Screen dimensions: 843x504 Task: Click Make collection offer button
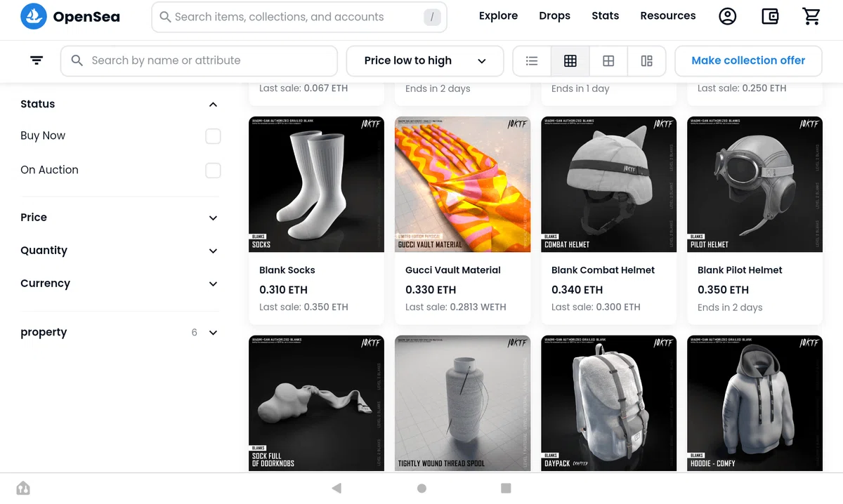pos(748,61)
